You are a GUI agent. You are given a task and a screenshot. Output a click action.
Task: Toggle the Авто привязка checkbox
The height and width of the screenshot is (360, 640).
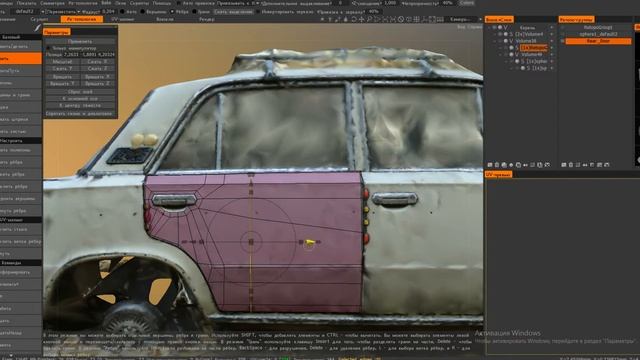(x=179, y=3)
